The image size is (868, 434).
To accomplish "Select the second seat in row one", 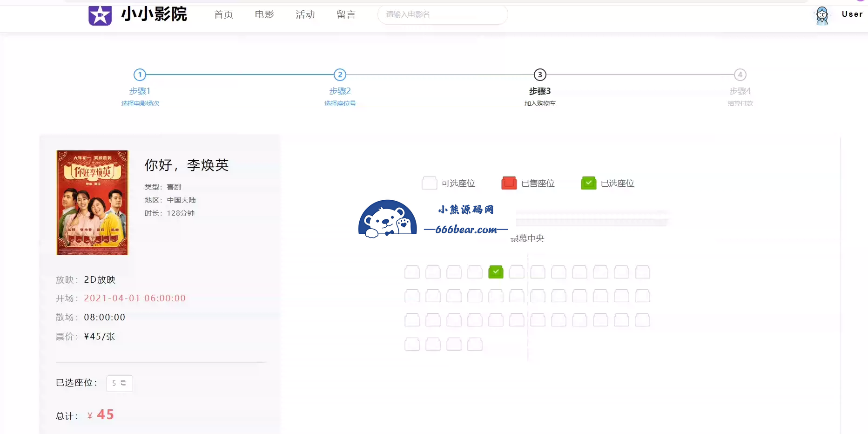I will click(x=433, y=272).
